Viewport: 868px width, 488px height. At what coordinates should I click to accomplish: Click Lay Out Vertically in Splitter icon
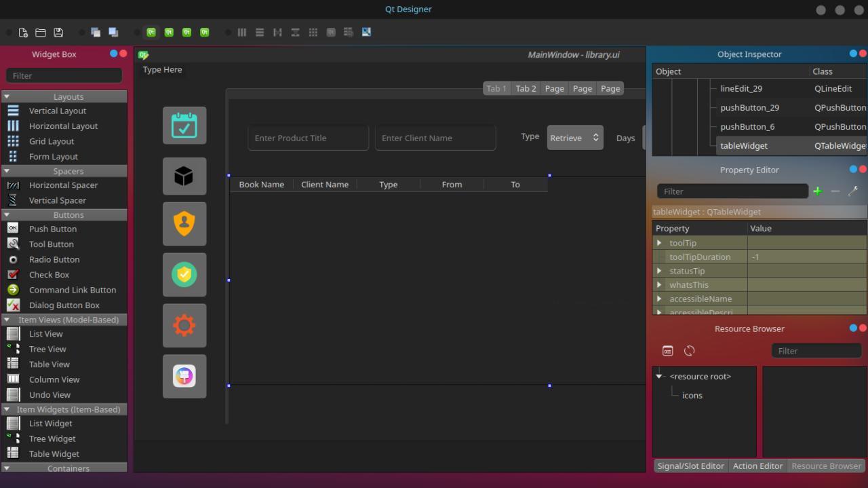point(295,32)
